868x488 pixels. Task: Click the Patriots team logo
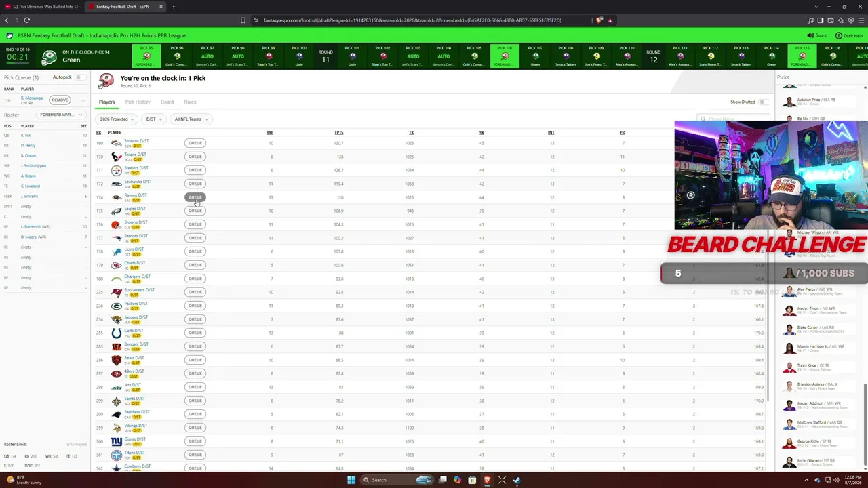pos(117,238)
